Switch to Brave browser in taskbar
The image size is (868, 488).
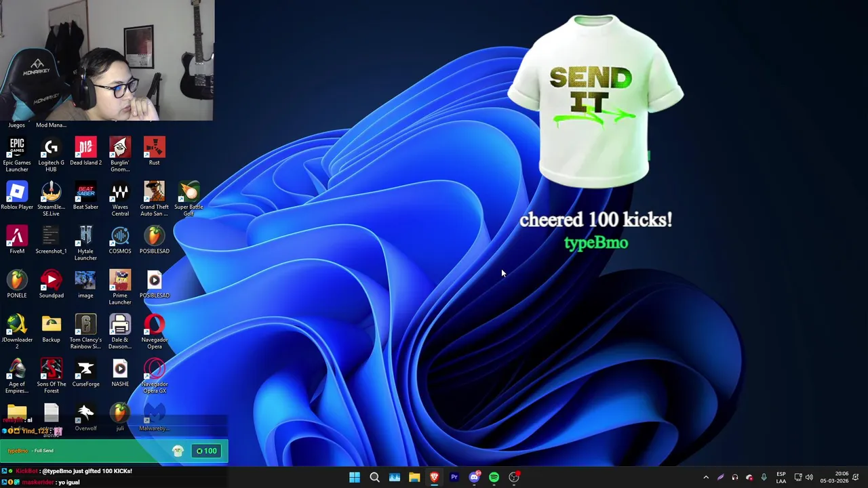coord(434,477)
